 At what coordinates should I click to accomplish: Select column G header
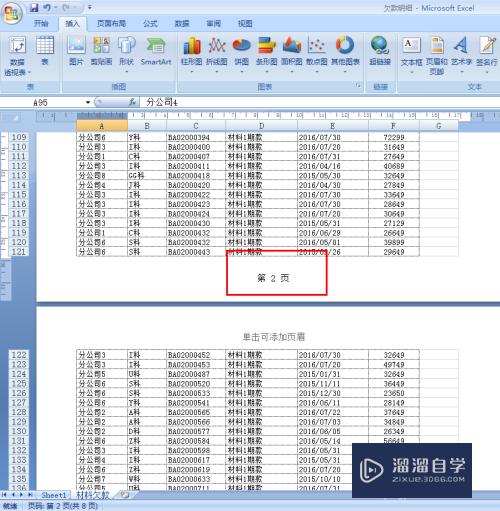click(439, 126)
